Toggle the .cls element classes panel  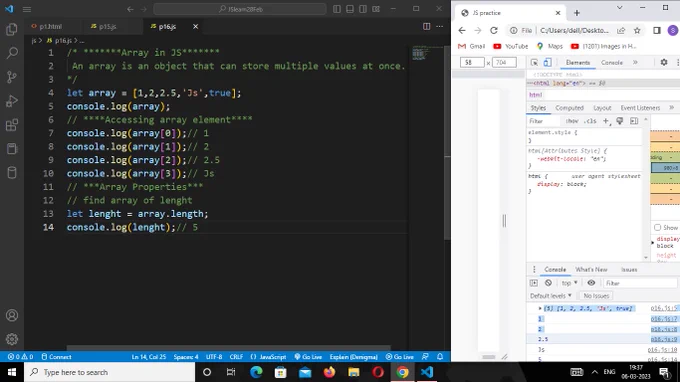tap(590, 121)
